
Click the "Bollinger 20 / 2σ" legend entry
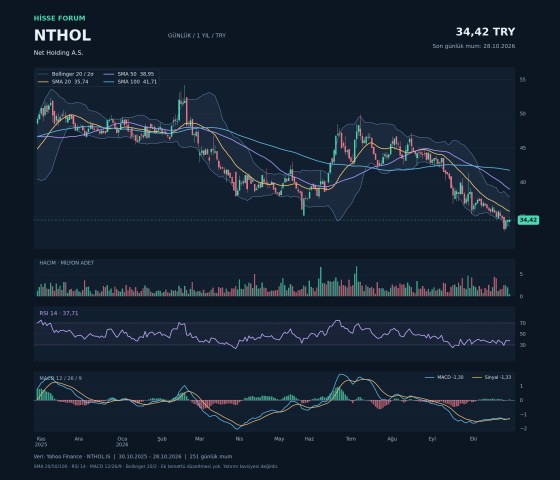66,74
